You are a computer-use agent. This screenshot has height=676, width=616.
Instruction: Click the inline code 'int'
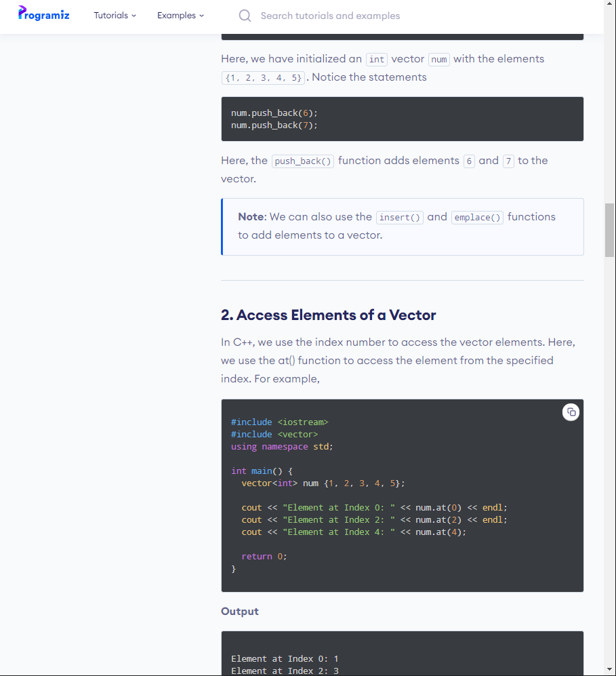(x=377, y=60)
